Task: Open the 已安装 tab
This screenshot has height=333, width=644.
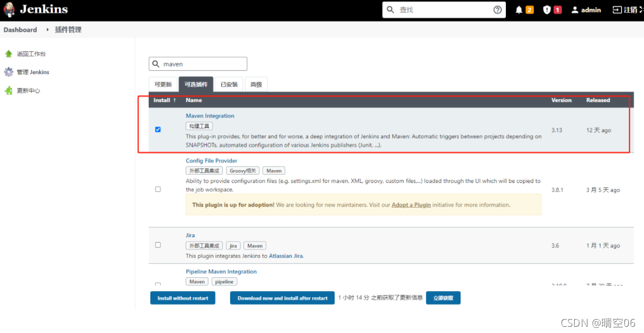Action: coord(229,84)
